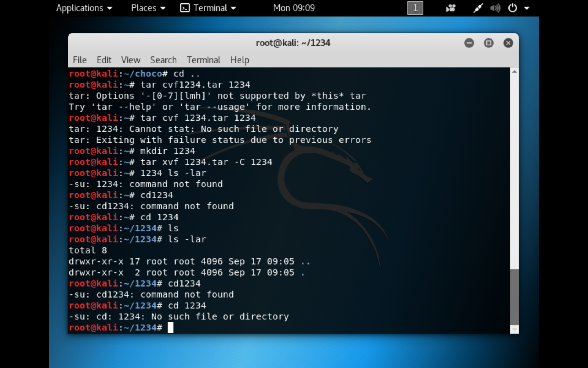This screenshot has height=368, width=588.
Task: Click the directory row ending in '..'
Action: point(189,261)
